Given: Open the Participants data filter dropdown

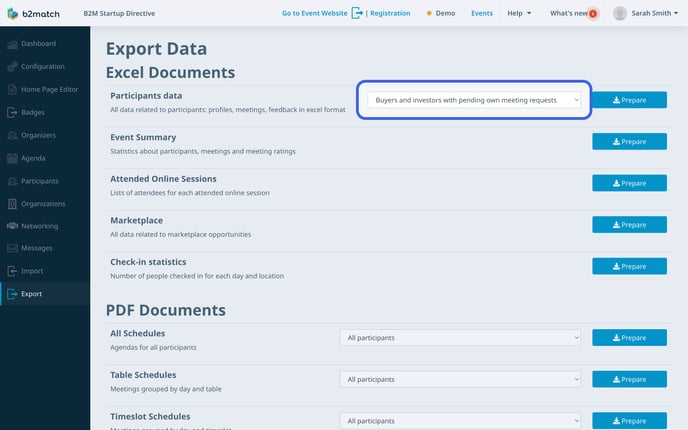Looking at the screenshot, I should (474, 100).
